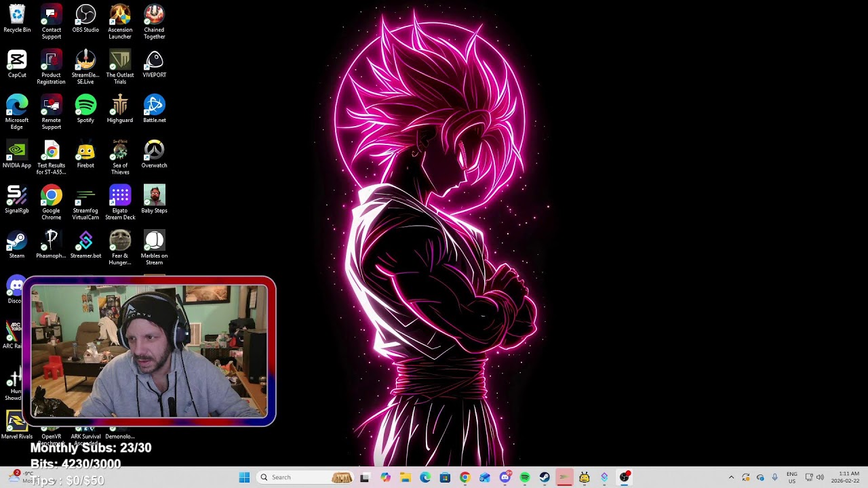Select the Marbles on Stream desktop icon
This screenshot has height=488, width=868.
(154, 247)
